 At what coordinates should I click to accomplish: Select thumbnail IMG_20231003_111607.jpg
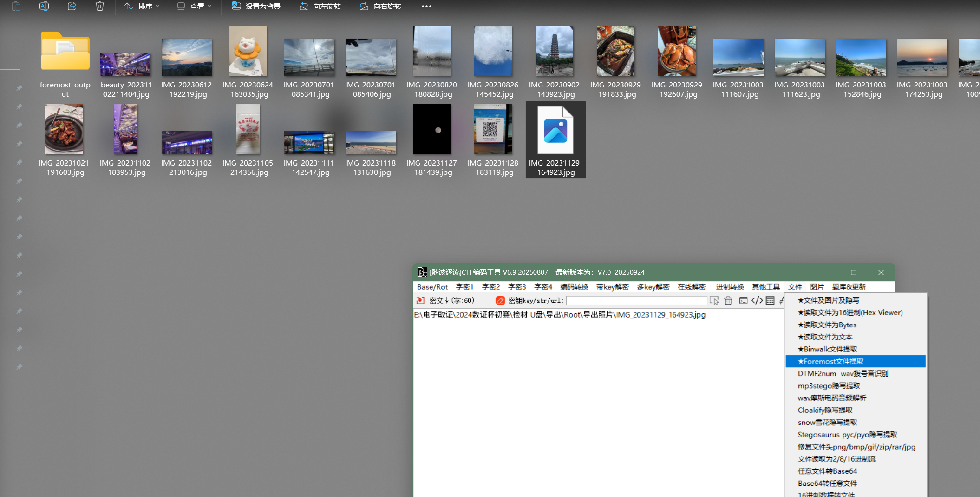point(738,57)
